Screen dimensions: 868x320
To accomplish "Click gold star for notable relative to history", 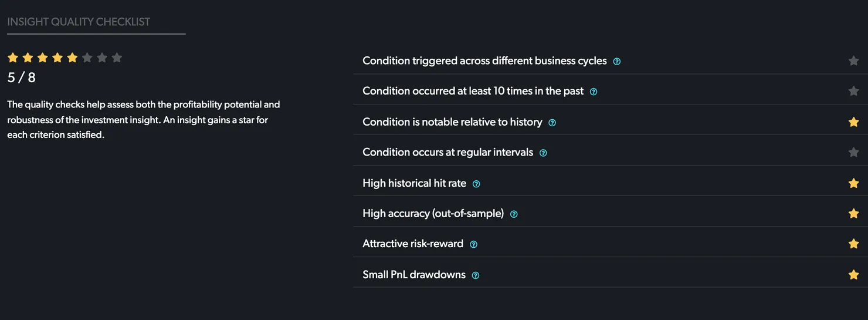I will tap(853, 122).
